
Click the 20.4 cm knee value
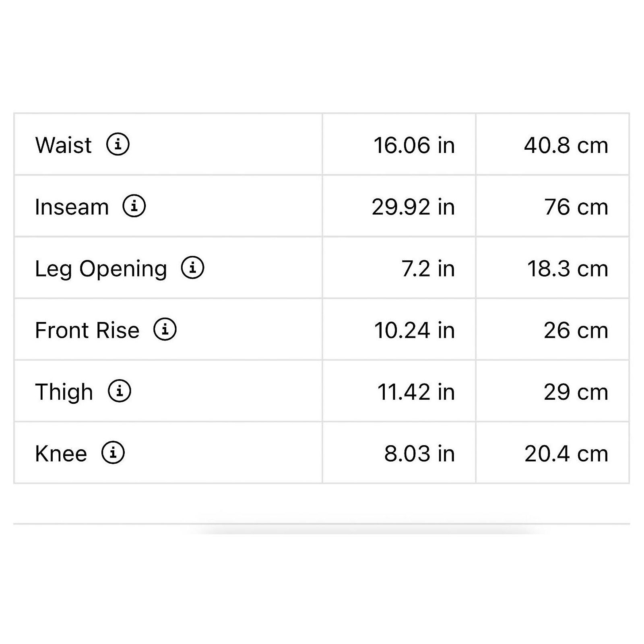click(x=566, y=454)
